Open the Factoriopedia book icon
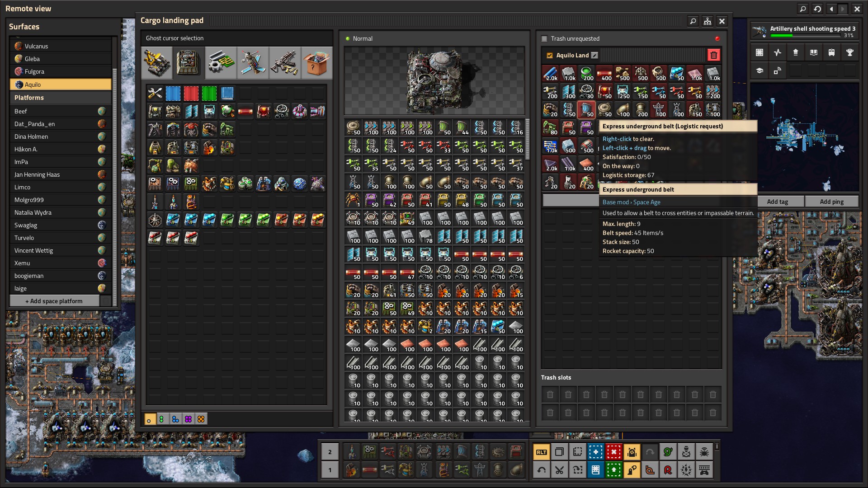 tap(814, 52)
